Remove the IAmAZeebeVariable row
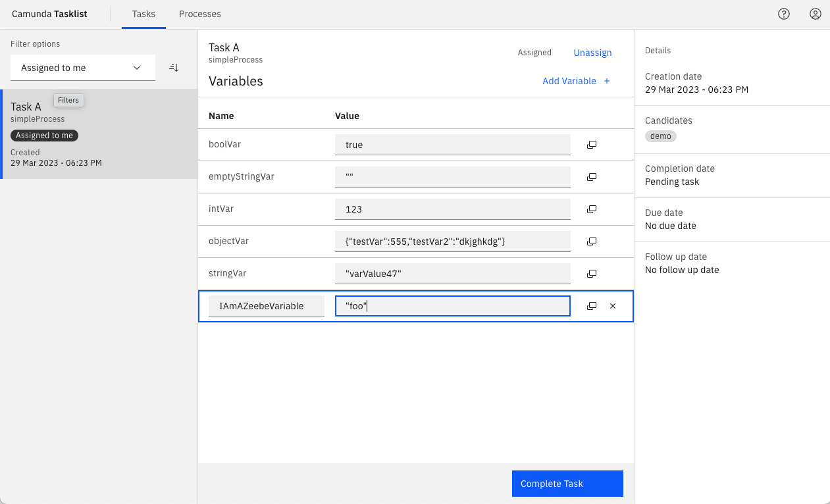 point(613,305)
